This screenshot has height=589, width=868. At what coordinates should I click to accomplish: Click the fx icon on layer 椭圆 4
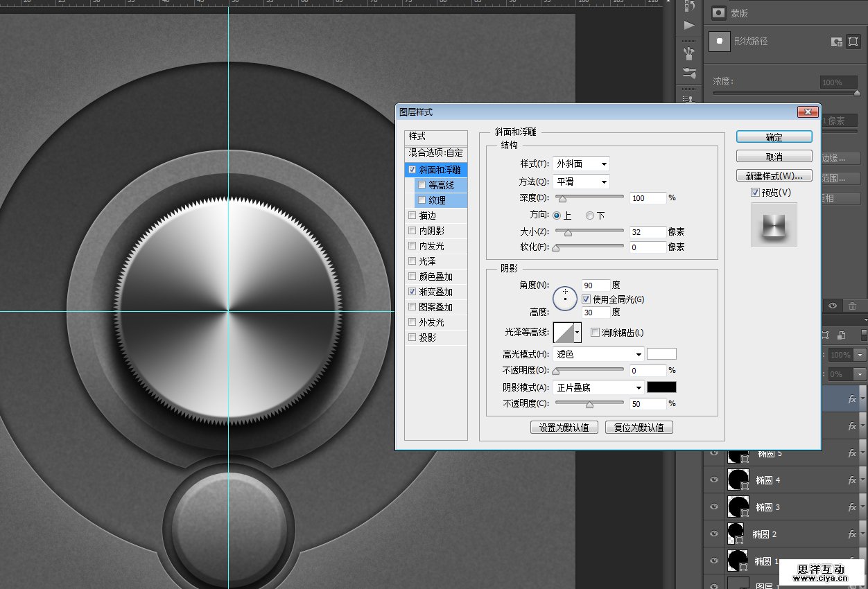tap(852, 480)
